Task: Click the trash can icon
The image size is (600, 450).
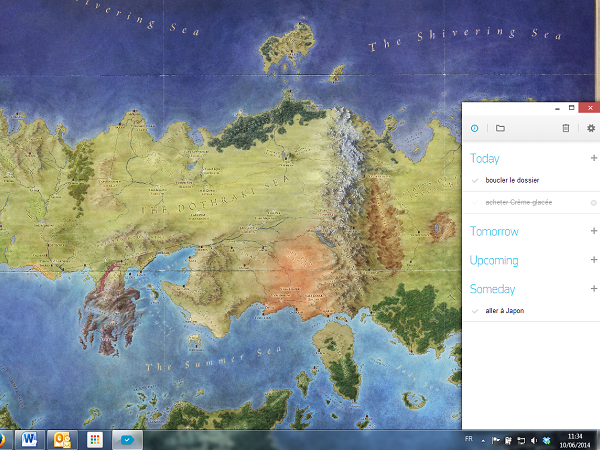Action: point(566,128)
